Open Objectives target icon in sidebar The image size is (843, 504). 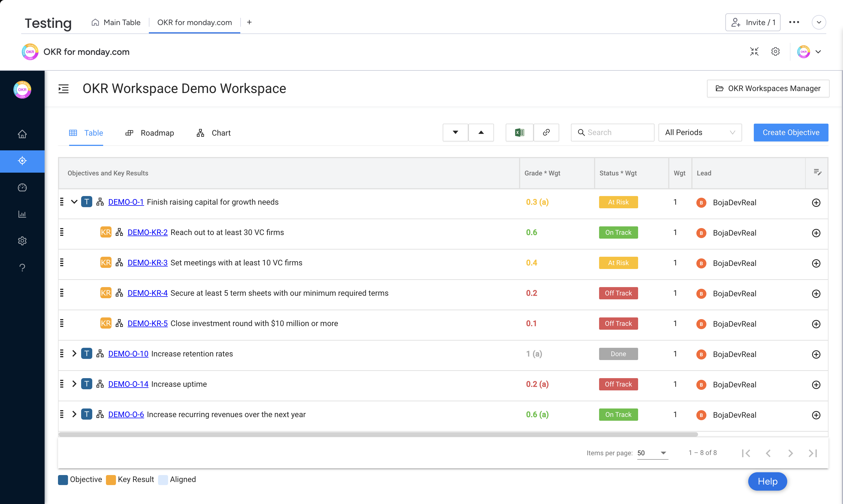coord(22,161)
